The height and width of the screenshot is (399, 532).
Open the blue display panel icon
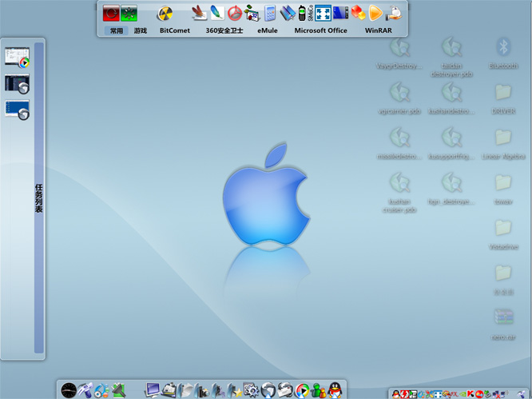coord(340,13)
